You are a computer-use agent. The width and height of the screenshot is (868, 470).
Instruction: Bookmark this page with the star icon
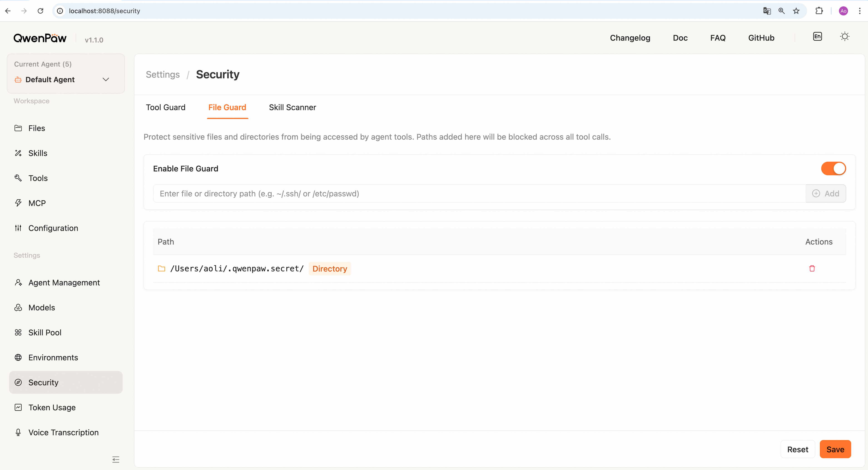pyautogui.click(x=796, y=11)
